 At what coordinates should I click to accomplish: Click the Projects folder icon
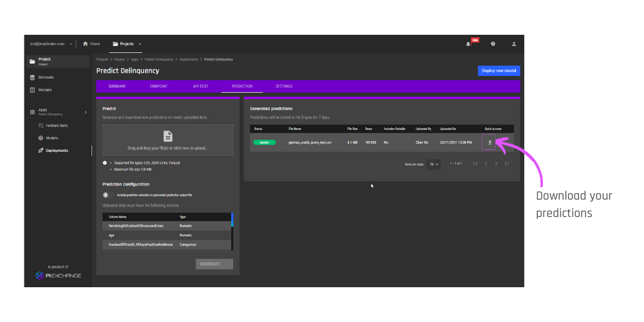115,44
